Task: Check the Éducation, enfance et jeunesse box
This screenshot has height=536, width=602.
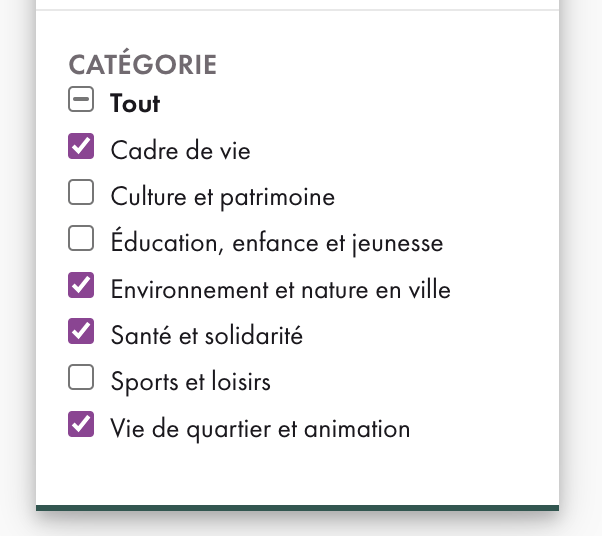Action: coord(81,239)
